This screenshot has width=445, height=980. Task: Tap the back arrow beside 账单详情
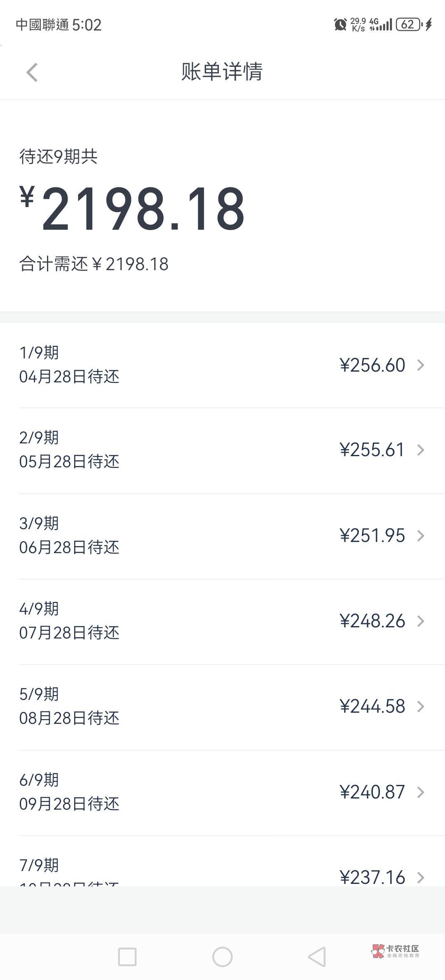point(32,73)
